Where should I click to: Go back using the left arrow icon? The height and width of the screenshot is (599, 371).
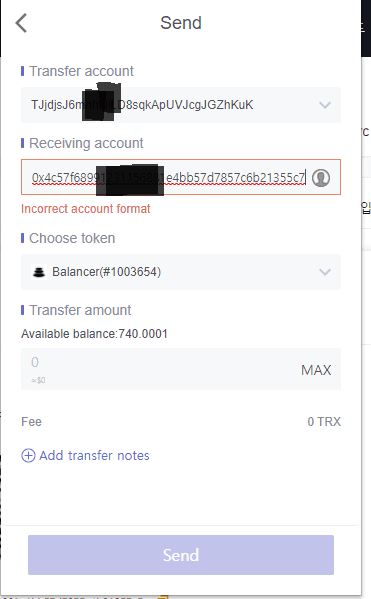[x=21, y=23]
